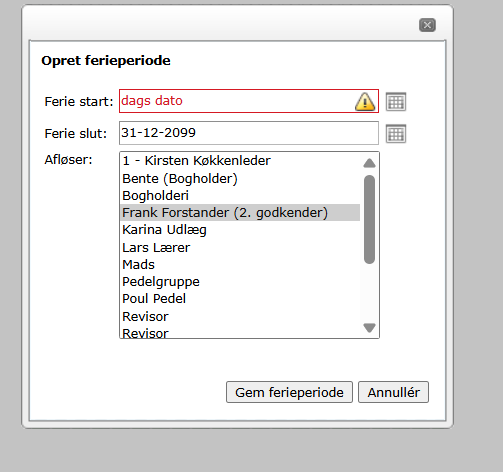Viewport: 503px width, 472px height.
Task: Select Lars Lærer in the list
Action: point(240,248)
